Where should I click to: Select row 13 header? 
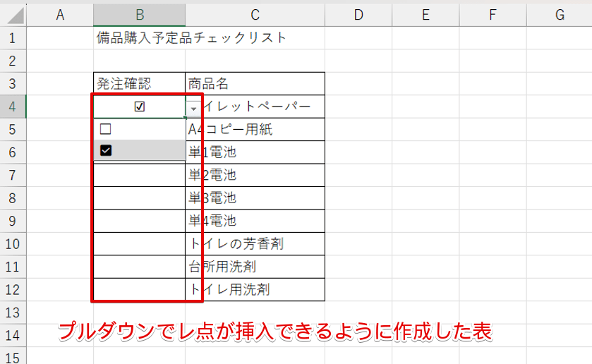(13, 313)
